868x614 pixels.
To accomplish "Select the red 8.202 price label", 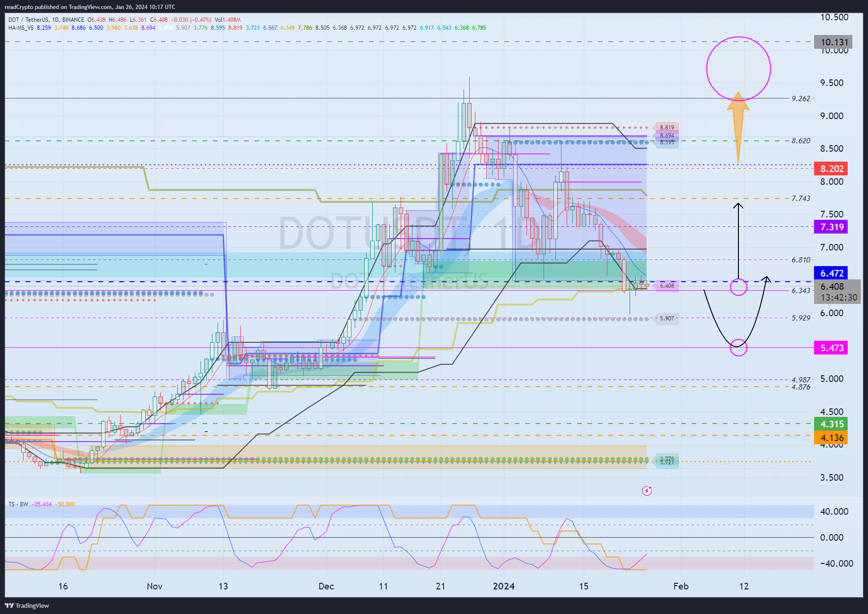I will coord(832,169).
